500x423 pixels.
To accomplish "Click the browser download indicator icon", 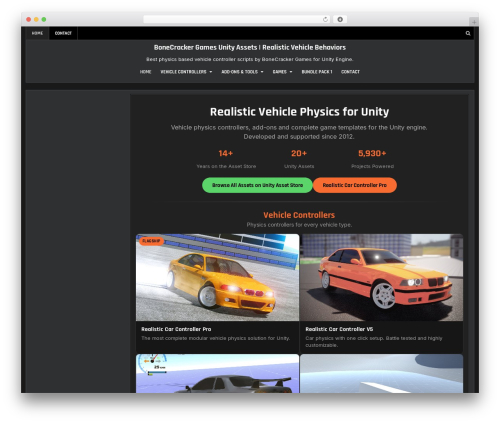I will pyautogui.click(x=340, y=19).
